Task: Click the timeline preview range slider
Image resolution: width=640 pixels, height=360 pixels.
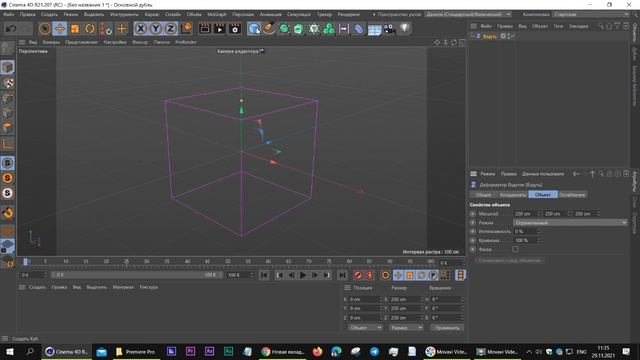Action: [x=137, y=275]
